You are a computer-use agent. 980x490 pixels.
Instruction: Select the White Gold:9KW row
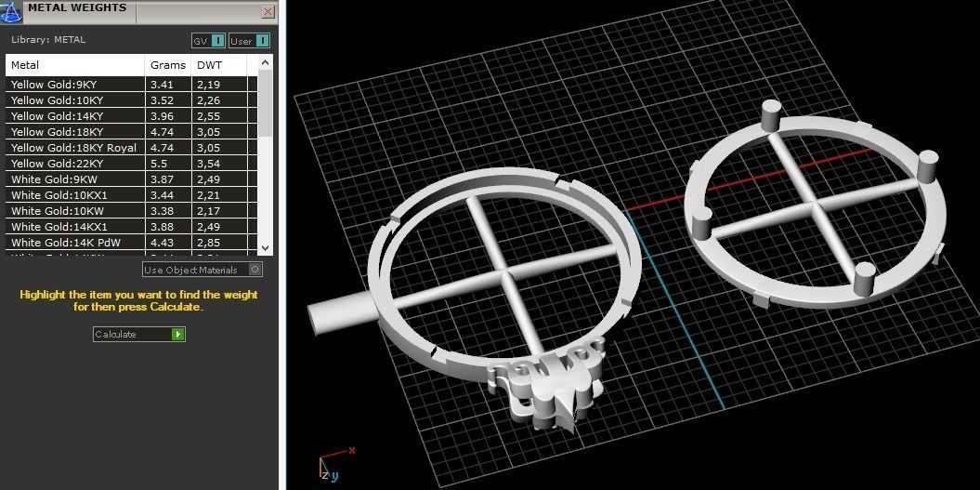[131, 179]
